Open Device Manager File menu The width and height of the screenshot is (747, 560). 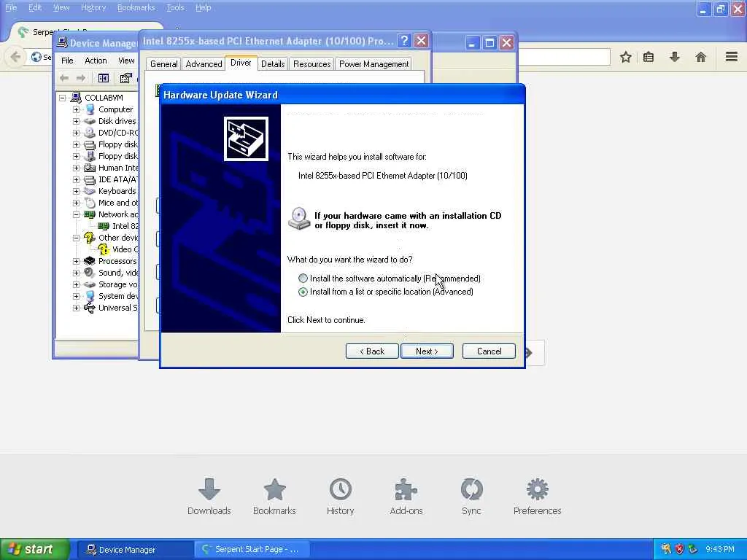tap(67, 61)
